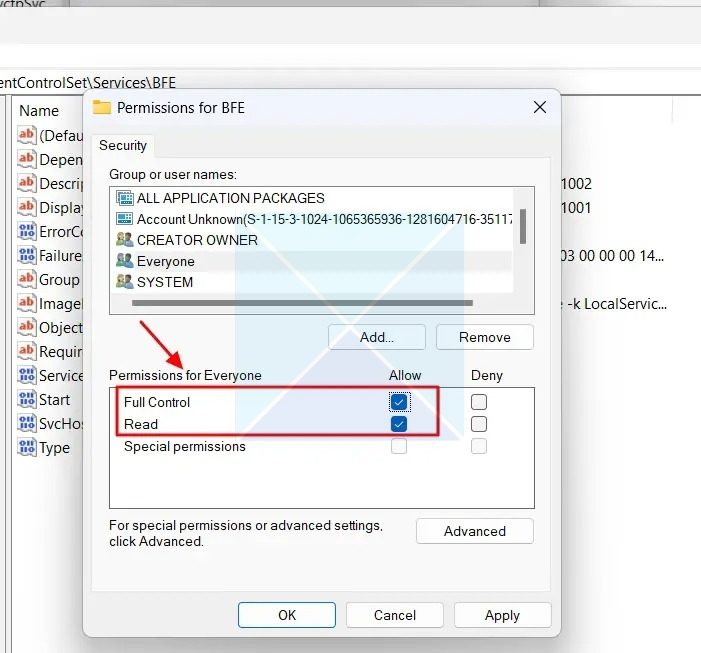The height and width of the screenshot is (653, 701).
Task: Check Deny for Full Control
Action: [x=479, y=402]
